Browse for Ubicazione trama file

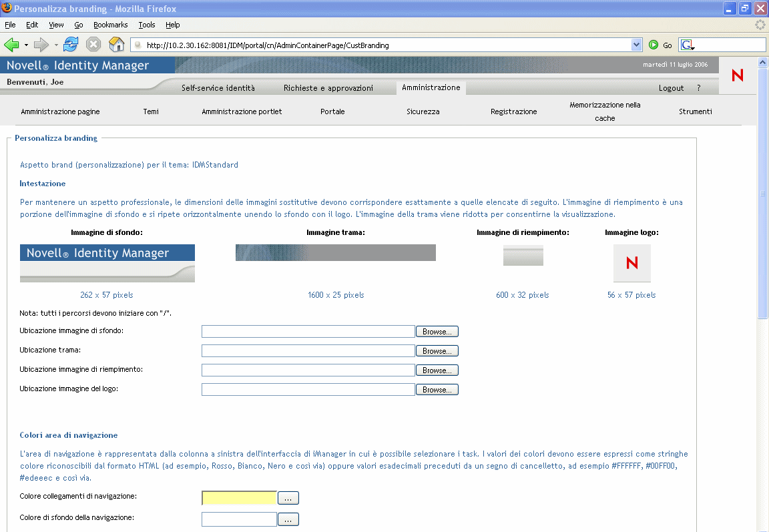click(437, 351)
